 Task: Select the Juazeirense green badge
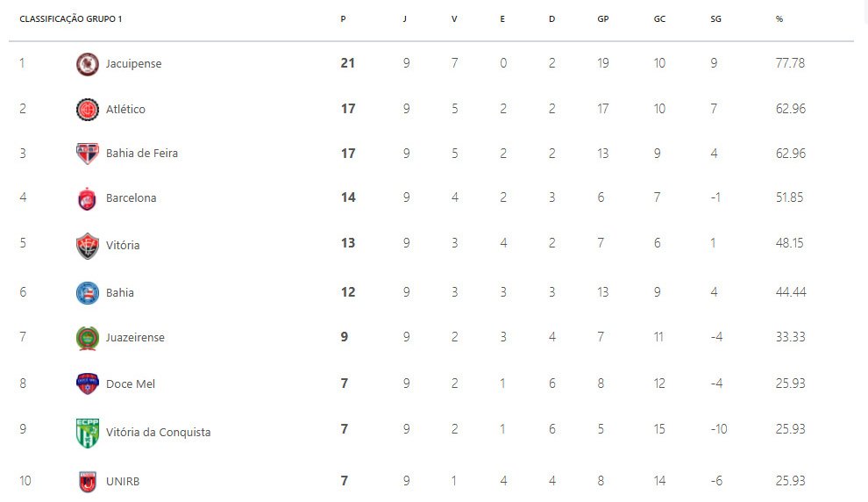[x=88, y=338]
